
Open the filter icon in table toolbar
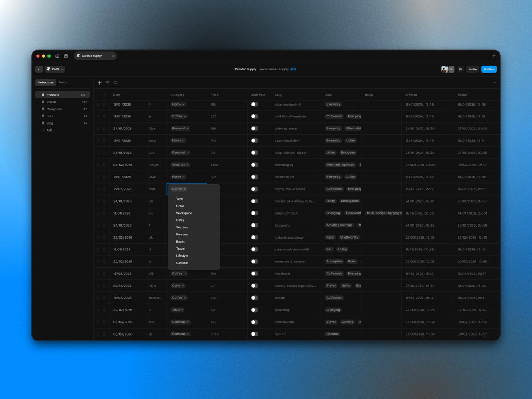click(x=107, y=82)
